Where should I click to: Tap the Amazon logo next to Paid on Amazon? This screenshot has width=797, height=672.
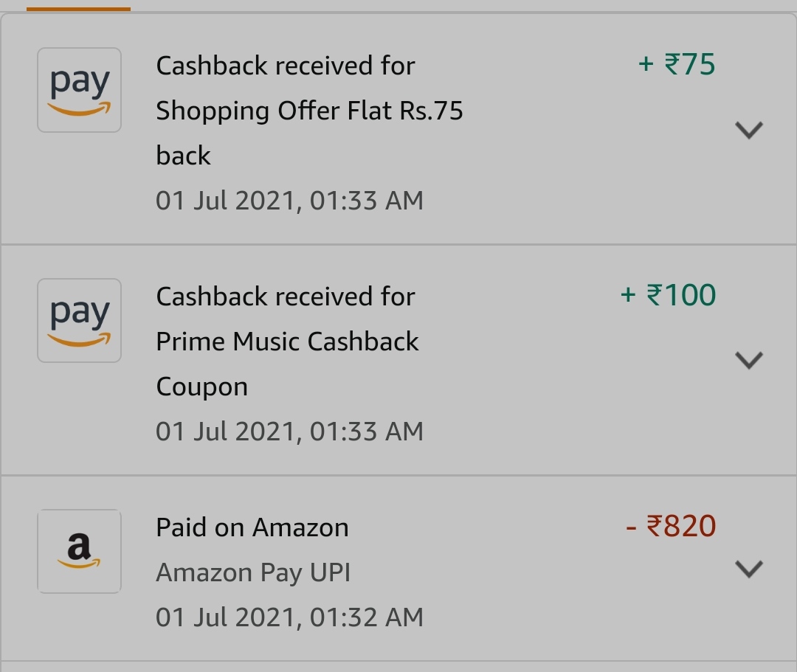pyautogui.click(x=79, y=551)
